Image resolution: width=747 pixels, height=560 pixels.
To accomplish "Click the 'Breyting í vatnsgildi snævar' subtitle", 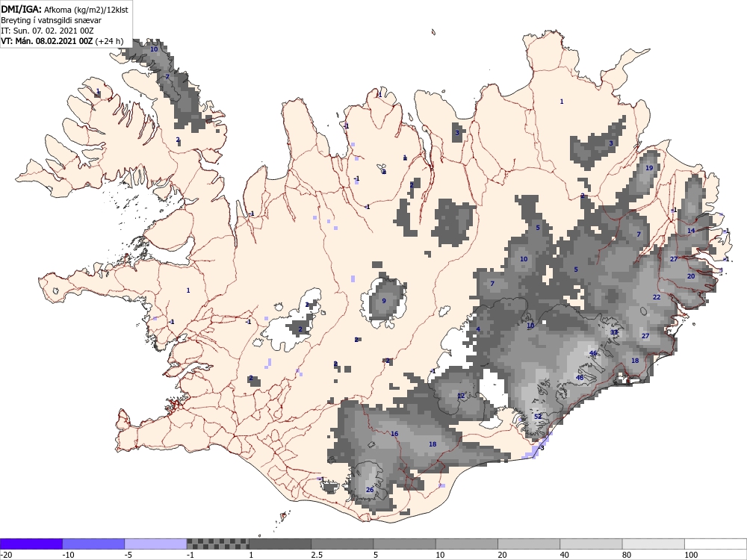I will [x=51, y=20].
